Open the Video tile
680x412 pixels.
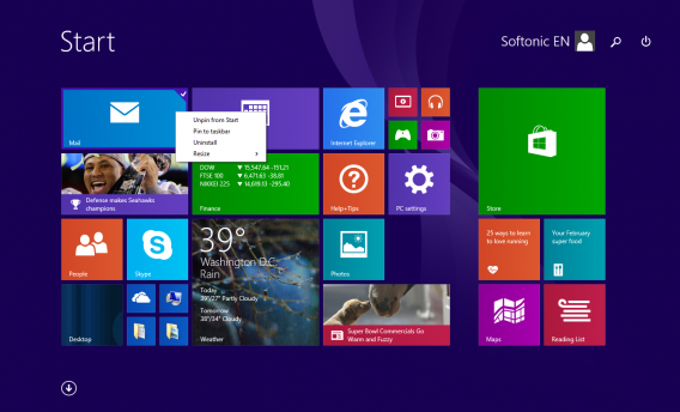click(x=403, y=102)
